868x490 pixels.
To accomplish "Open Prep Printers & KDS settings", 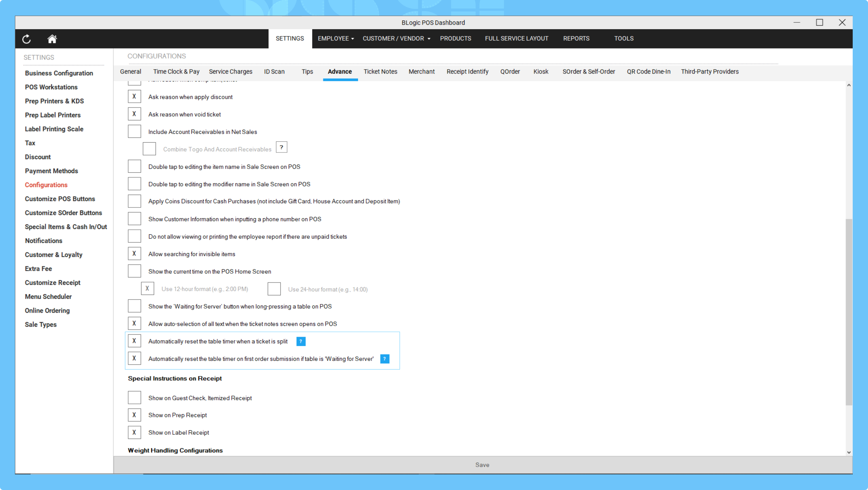I will [54, 101].
